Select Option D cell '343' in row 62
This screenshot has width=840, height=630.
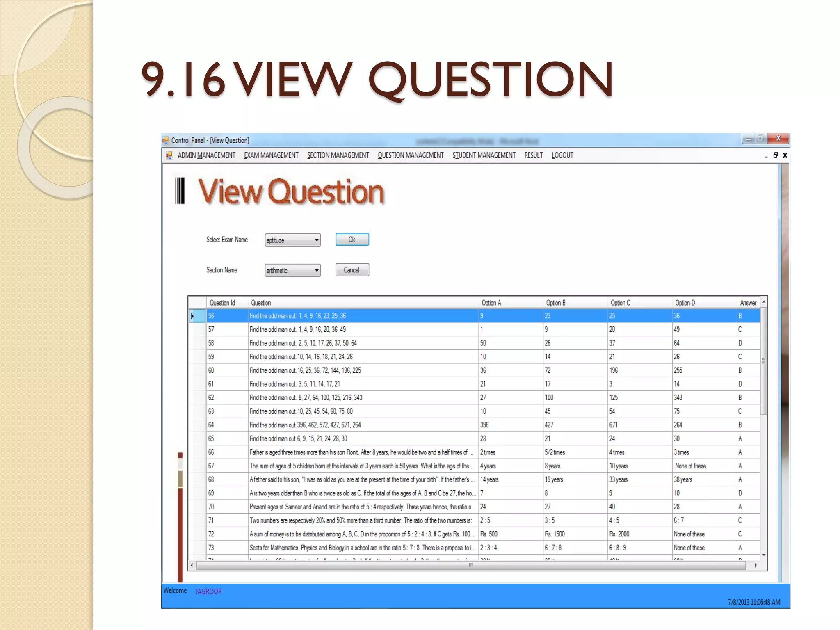[x=704, y=397]
